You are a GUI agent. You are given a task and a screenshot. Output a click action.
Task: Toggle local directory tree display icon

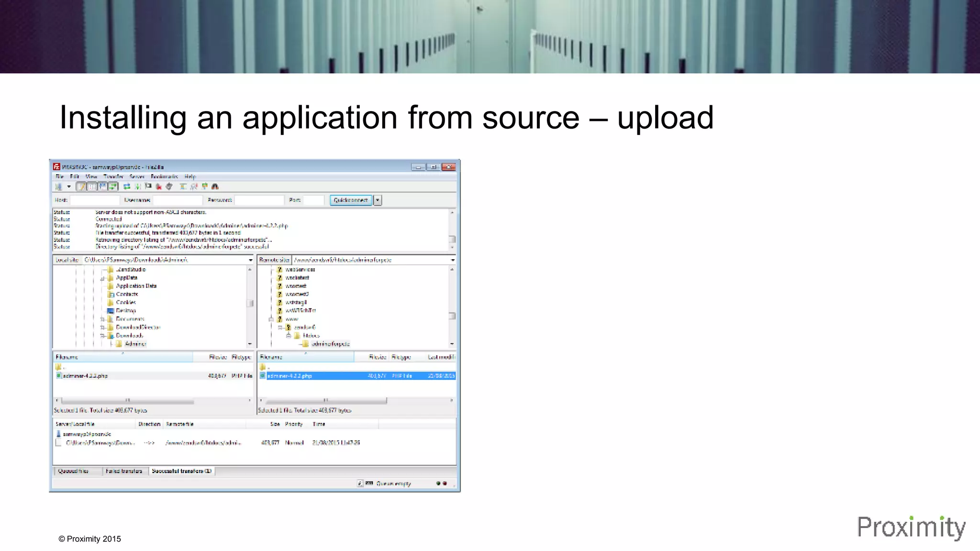(x=92, y=187)
